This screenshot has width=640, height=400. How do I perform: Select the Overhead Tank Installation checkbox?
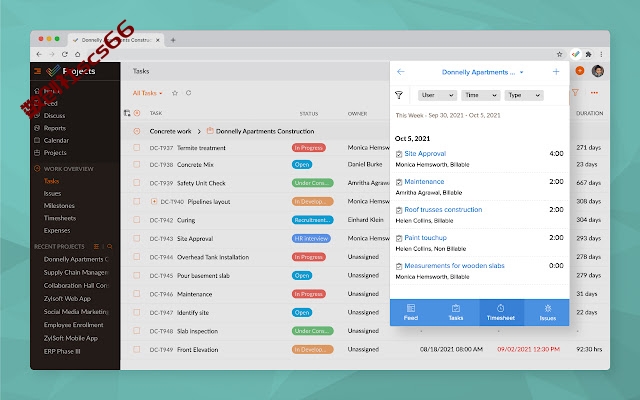[x=137, y=257]
